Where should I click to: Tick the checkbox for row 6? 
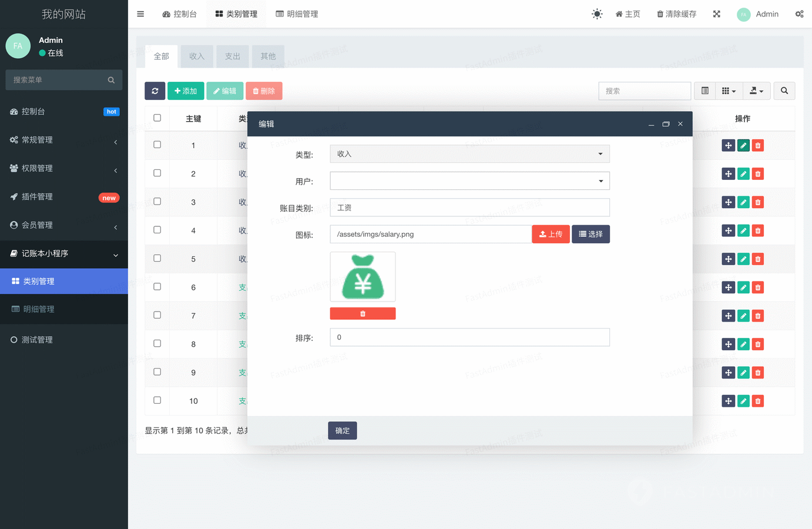(x=157, y=287)
